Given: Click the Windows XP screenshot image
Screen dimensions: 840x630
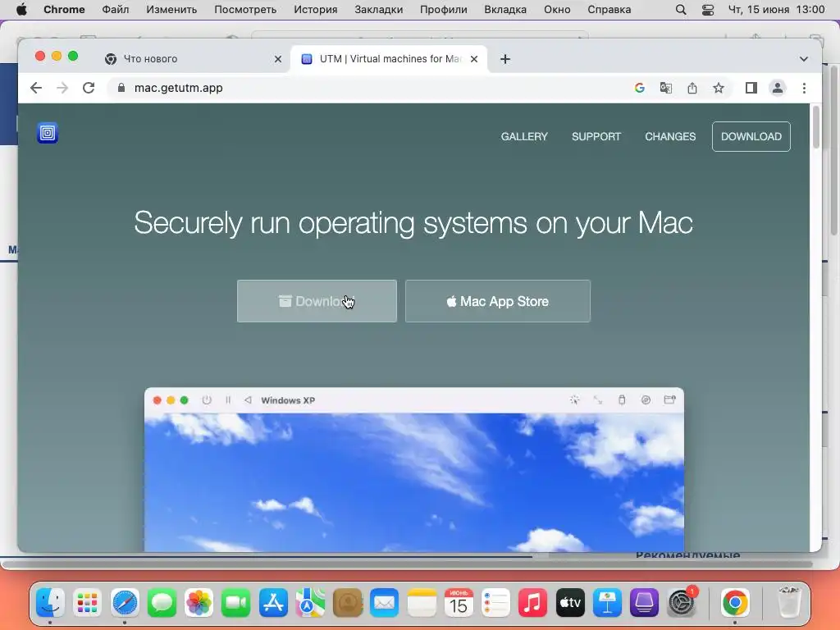Looking at the screenshot, I should [414, 469].
